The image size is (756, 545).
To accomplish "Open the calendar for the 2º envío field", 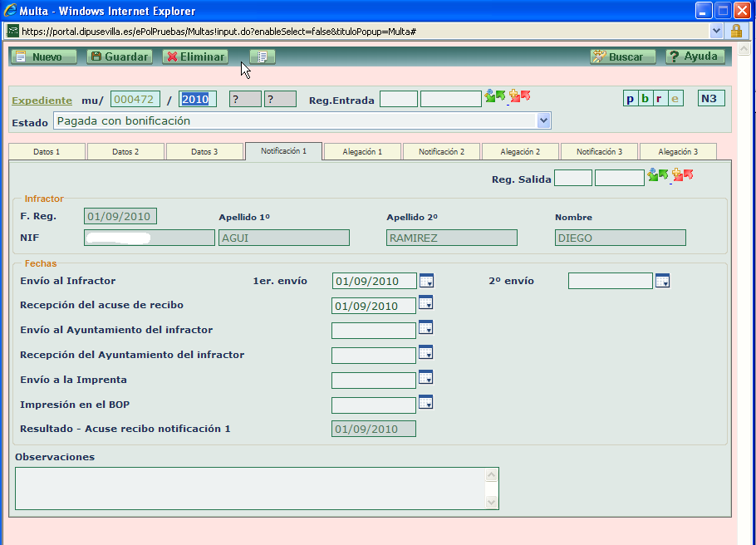I will [x=662, y=282].
